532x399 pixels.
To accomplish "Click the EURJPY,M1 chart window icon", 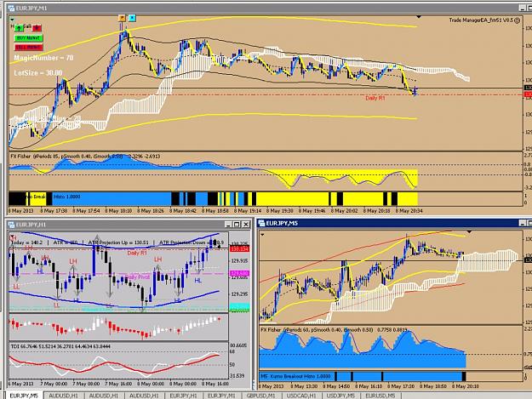I will (11, 8).
